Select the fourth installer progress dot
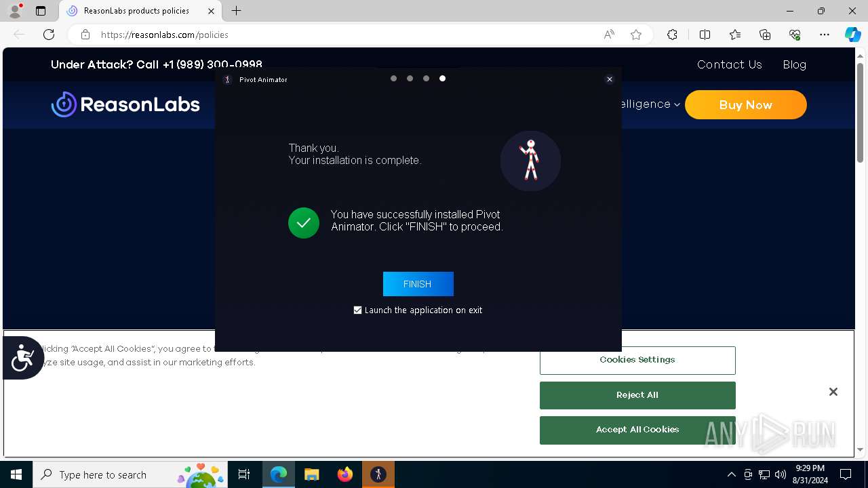 point(442,79)
